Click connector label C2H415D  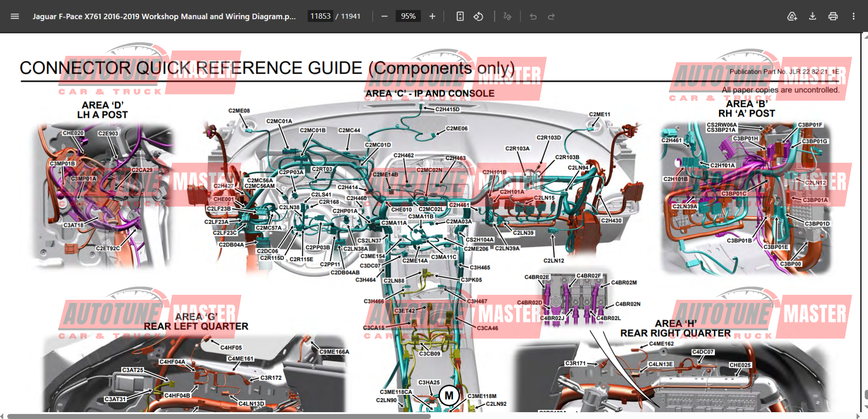[x=447, y=109]
